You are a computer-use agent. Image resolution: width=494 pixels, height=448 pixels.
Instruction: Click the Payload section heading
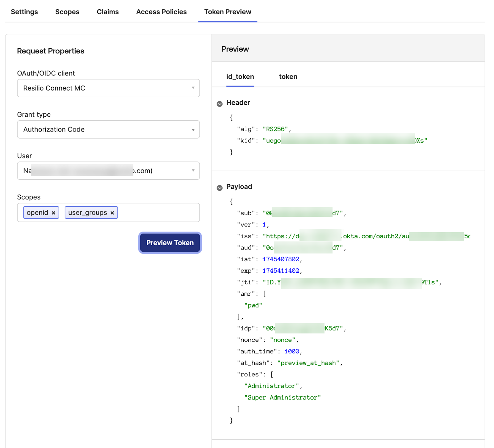239,186
